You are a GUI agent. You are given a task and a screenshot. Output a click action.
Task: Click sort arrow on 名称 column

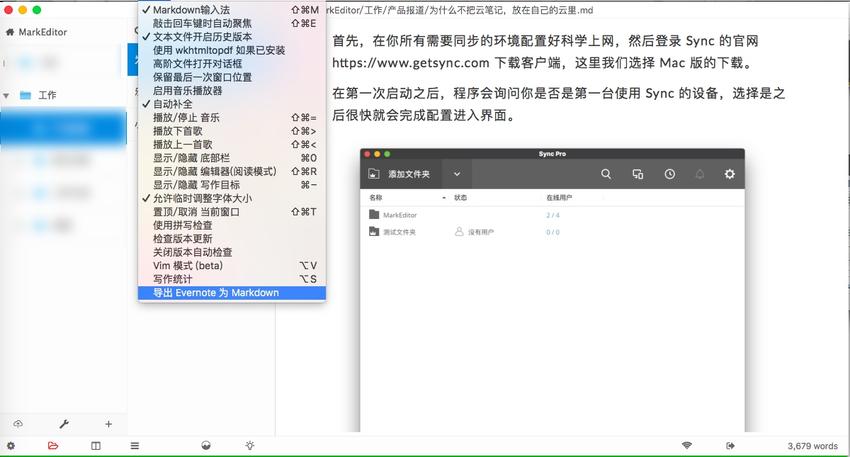tap(444, 198)
